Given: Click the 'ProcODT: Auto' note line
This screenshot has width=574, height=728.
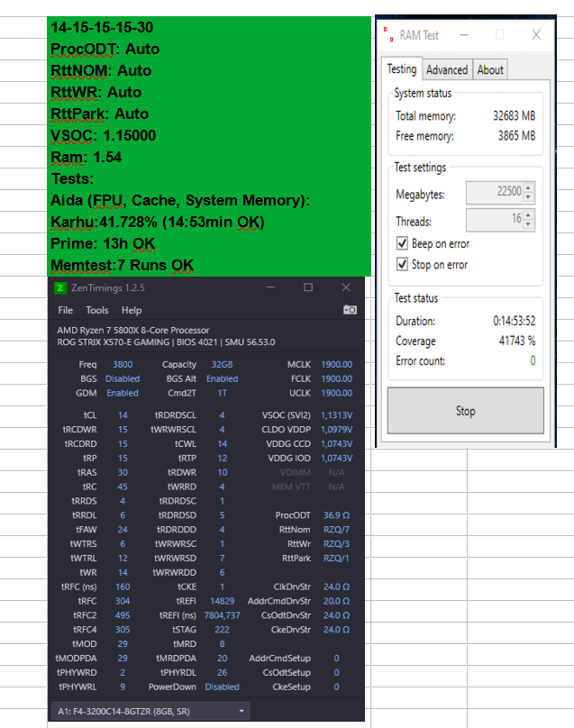Looking at the screenshot, I should (105, 50).
